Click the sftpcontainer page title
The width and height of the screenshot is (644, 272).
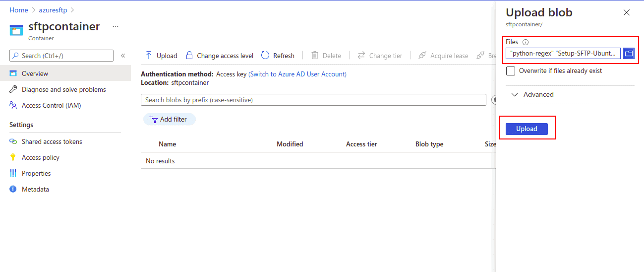[x=64, y=26]
